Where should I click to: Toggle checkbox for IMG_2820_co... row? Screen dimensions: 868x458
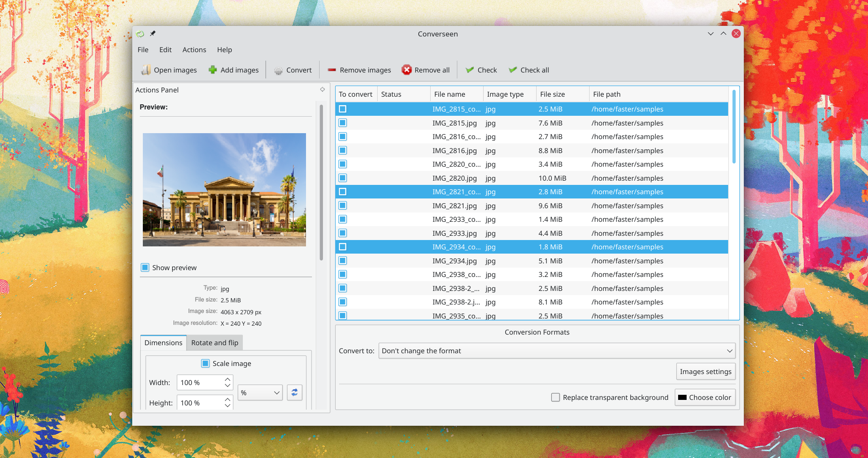343,164
